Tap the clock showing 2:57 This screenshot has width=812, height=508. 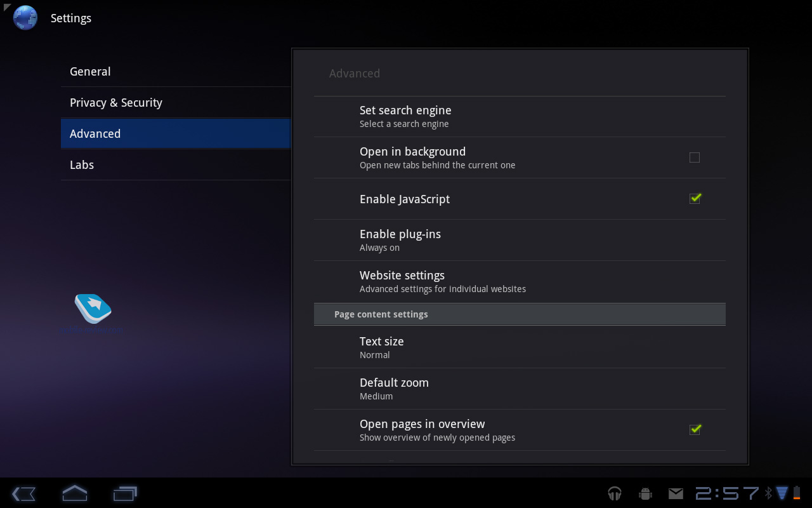727,493
